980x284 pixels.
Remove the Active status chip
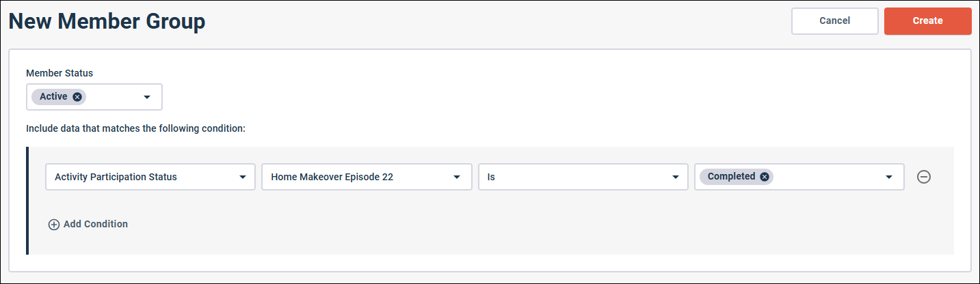[x=77, y=97]
